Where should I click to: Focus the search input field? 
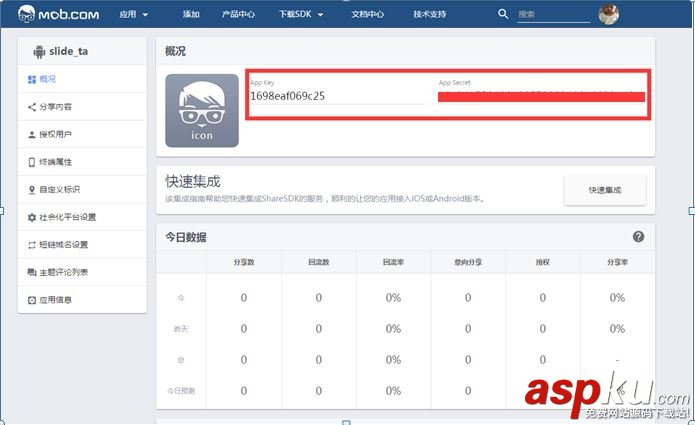point(553,15)
